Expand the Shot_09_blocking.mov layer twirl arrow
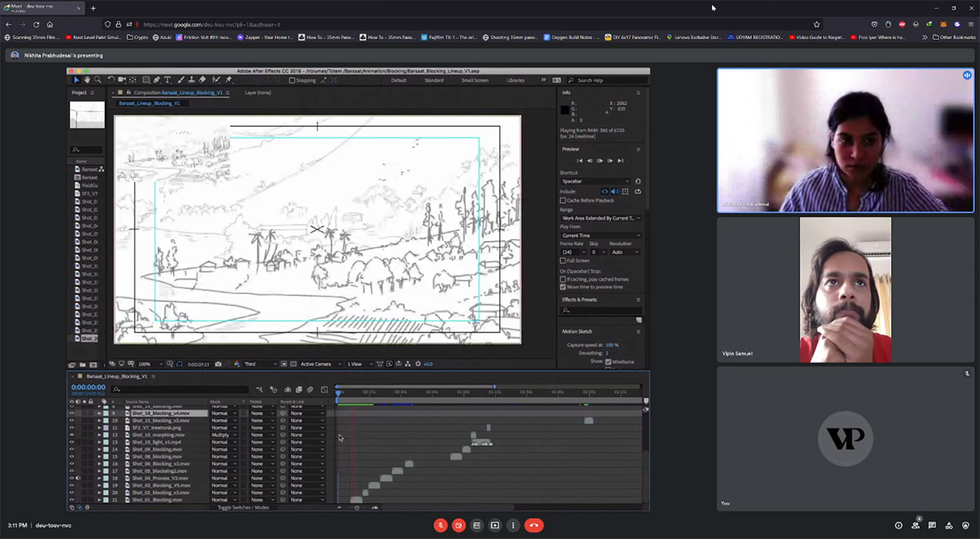 [100, 449]
